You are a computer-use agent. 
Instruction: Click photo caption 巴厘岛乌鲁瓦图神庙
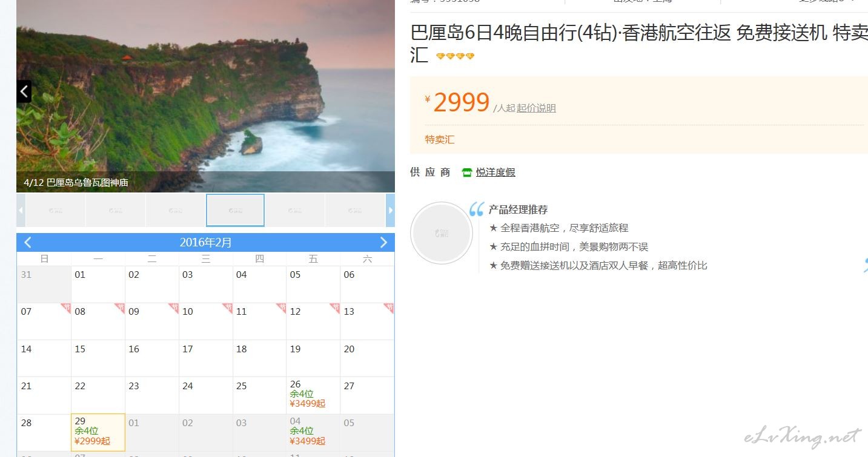point(87,183)
